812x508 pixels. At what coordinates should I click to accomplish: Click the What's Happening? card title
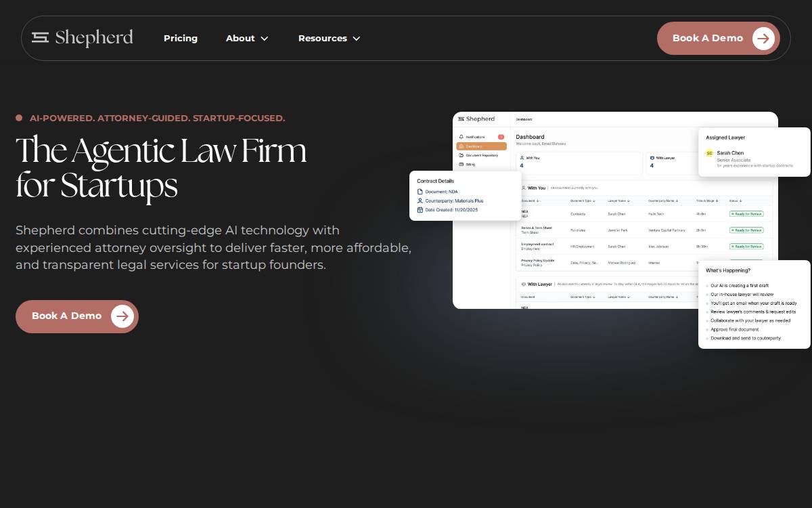pyautogui.click(x=728, y=270)
